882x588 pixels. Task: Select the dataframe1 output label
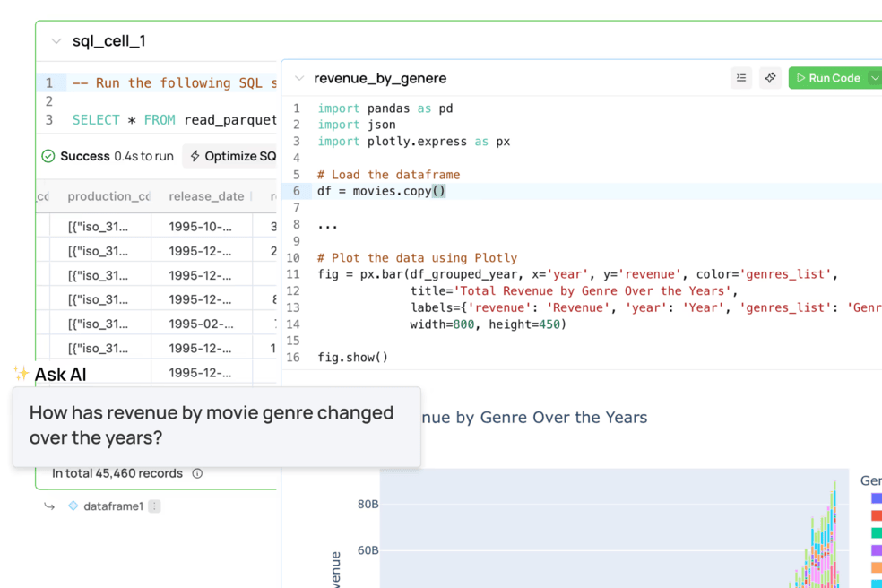113,506
